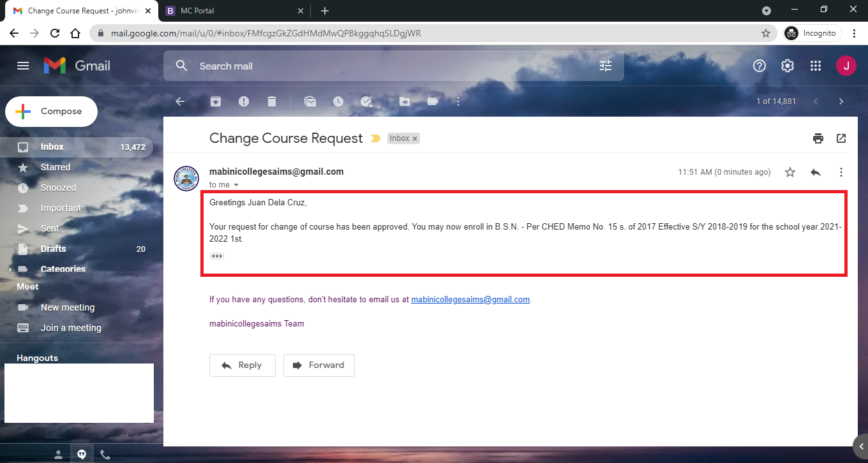
Task: Click the Reply button below the email
Action: [x=242, y=365]
